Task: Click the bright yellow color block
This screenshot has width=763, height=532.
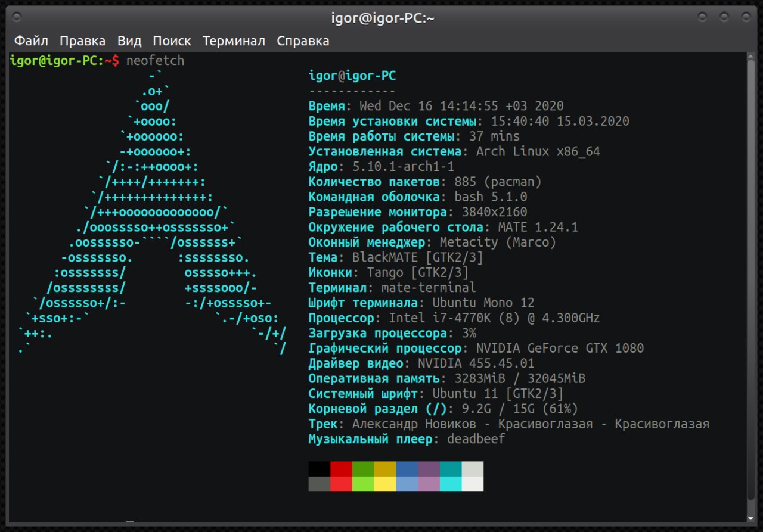Action: coord(385,484)
